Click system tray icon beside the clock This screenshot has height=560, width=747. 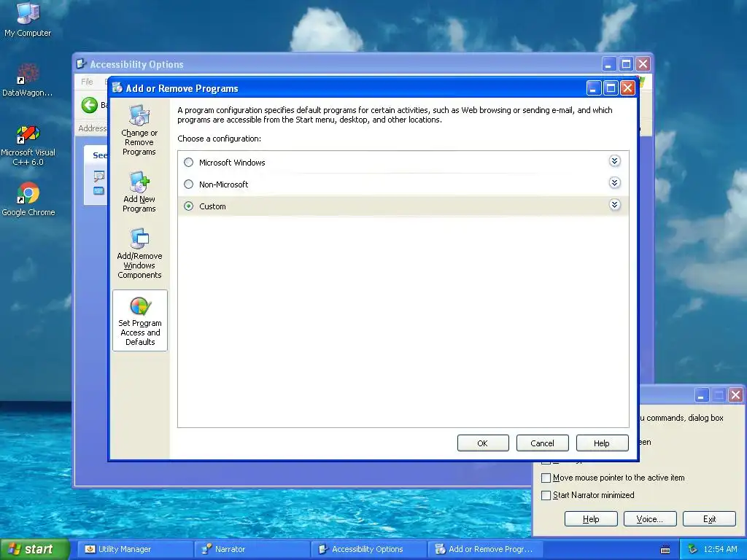tap(692, 549)
